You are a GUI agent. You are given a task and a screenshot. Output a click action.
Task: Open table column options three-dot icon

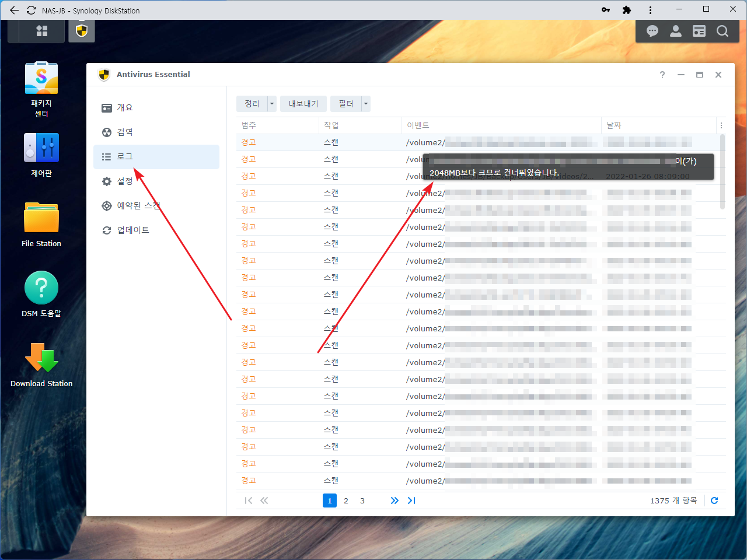tap(721, 125)
